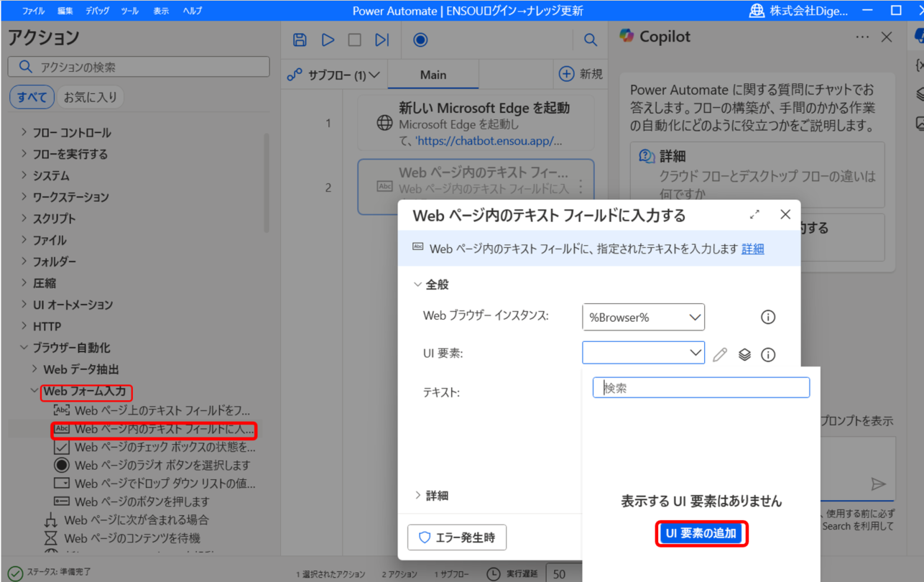The height and width of the screenshot is (582, 924).
Task: Focus the アクションの検索 search field
Action: click(x=139, y=67)
